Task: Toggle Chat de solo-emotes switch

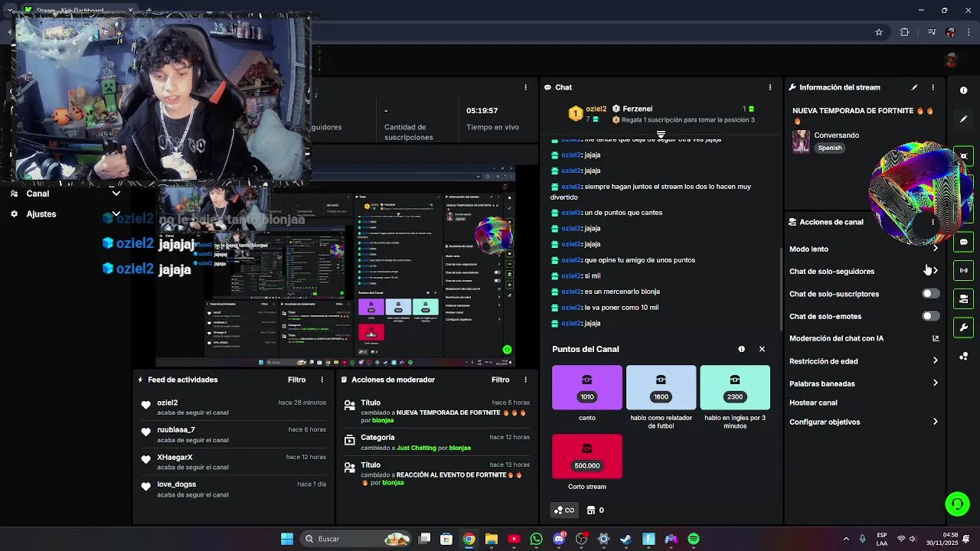Action: point(930,316)
